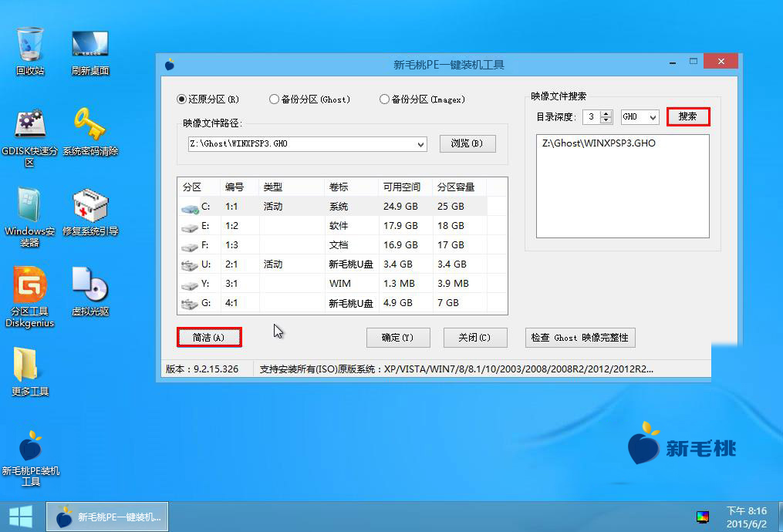Click the 16.9 GB free space cell

[400, 245]
